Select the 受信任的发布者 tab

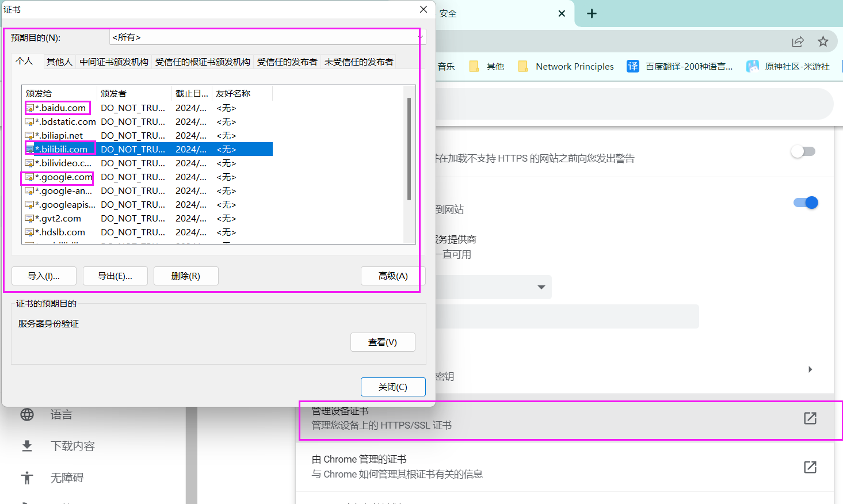point(287,62)
